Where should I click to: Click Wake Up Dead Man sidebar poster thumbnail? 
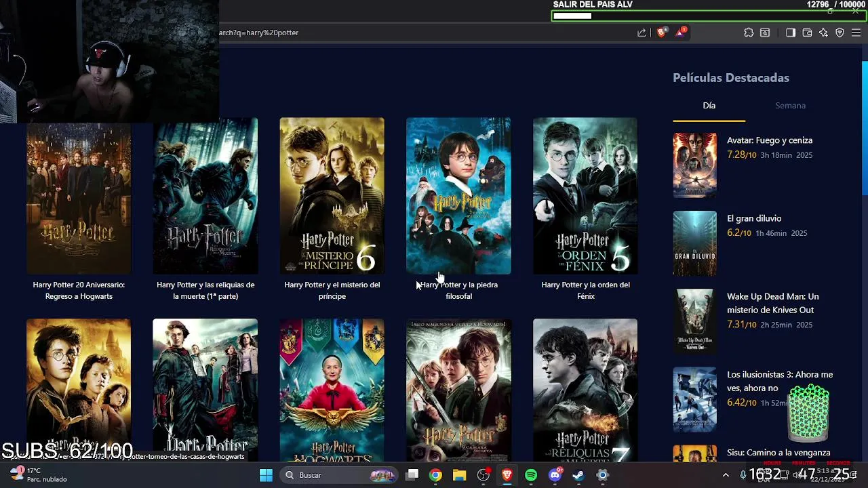694,321
